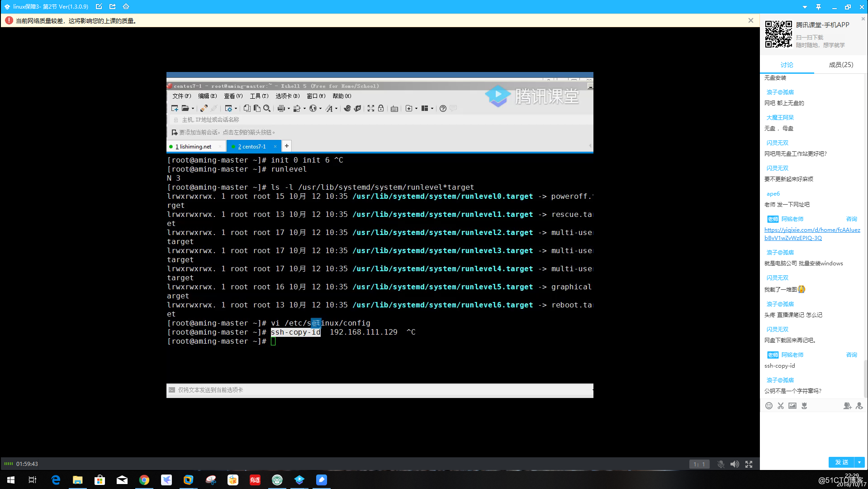This screenshot has height=489, width=868.
Task: Click the share arrow icon in classroom title bar
Action: (x=113, y=7)
